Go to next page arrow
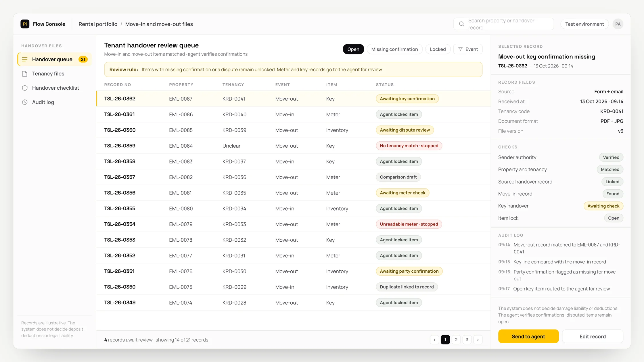This screenshot has height=362, width=644. click(x=478, y=340)
